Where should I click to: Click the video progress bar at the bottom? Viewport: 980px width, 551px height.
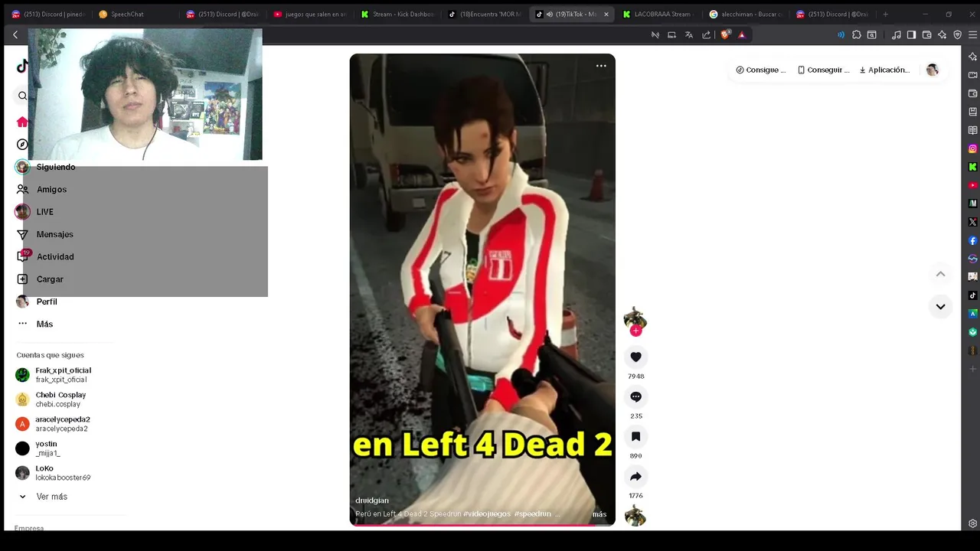tap(482, 525)
